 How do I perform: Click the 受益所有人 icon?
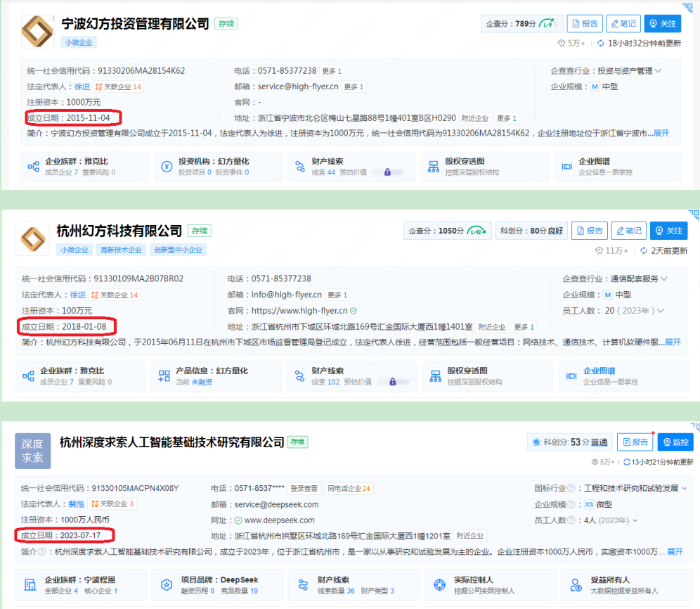click(575, 584)
